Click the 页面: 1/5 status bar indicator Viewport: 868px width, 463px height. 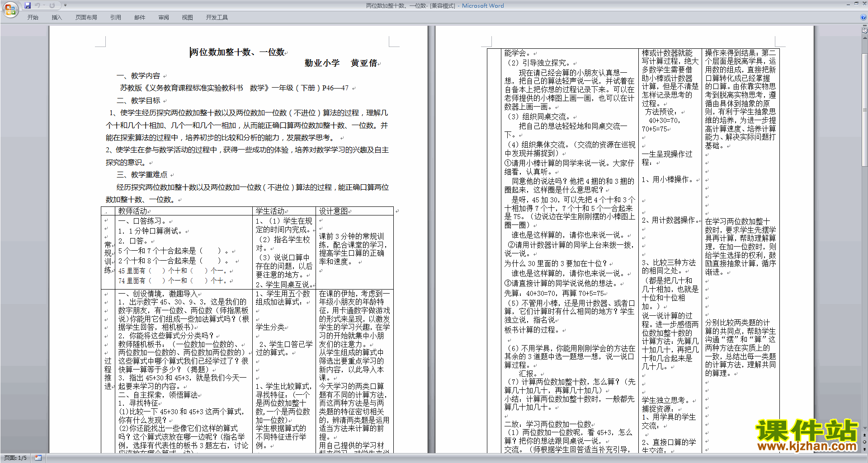click(15, 458)
